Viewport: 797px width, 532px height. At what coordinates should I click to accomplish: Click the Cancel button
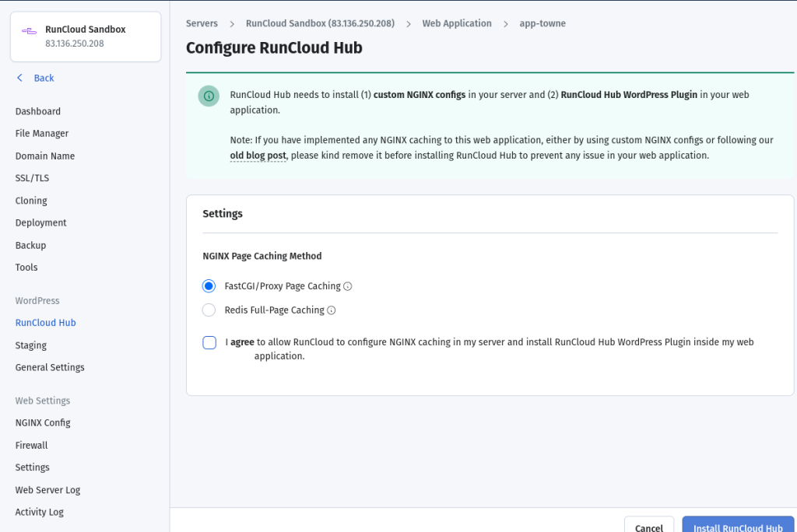(x=649, y=524)
